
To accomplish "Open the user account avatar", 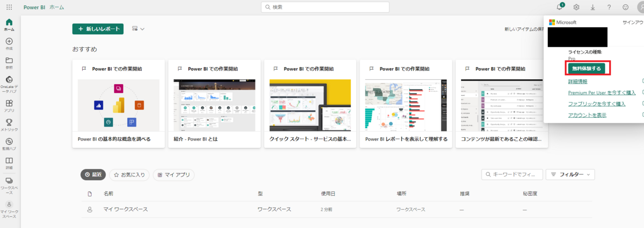I will (640, 8).
